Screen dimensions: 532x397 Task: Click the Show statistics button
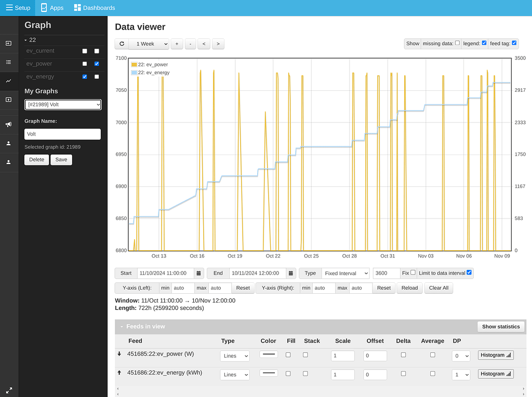[x=500, y=326]
